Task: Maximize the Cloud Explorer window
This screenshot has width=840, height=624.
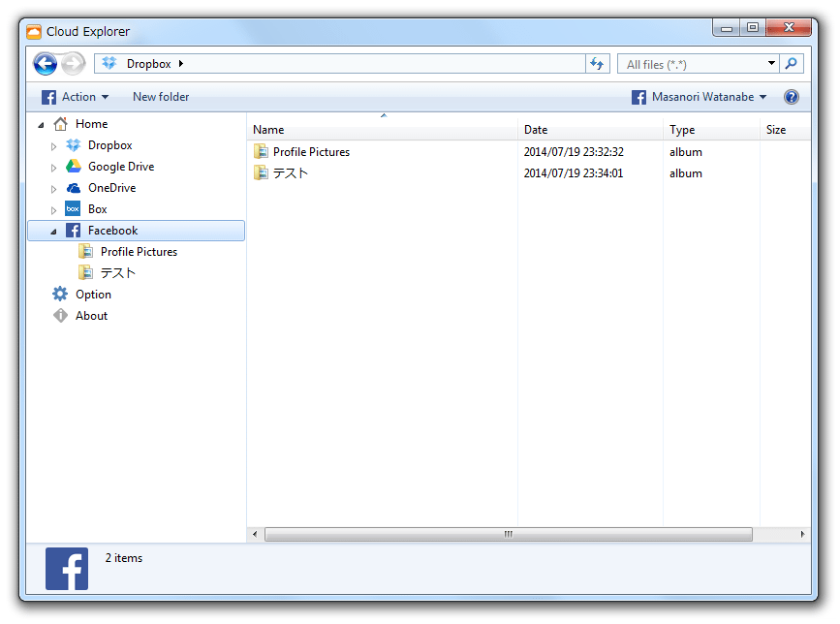Action: [753, 28]
